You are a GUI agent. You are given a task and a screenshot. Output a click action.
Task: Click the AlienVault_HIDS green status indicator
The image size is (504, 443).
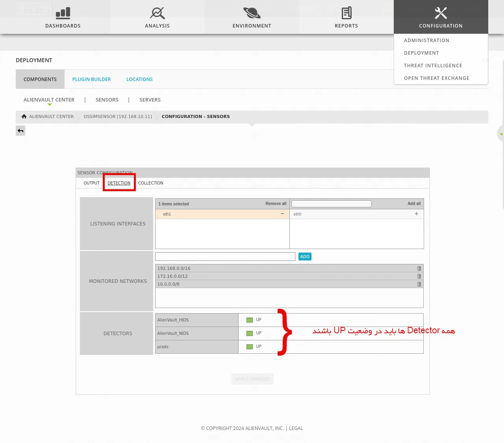click(249, 320)
